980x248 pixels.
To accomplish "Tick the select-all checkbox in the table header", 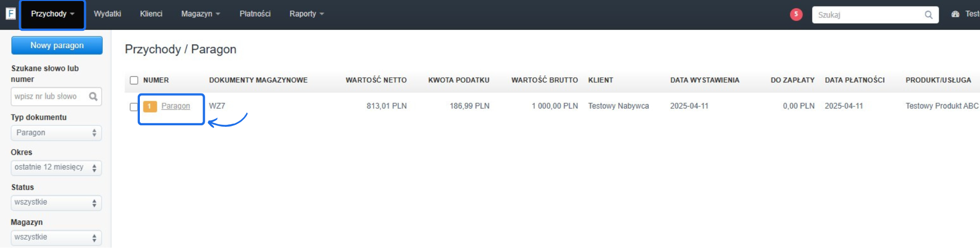I will pyautogui.click(x=134, y=80).
